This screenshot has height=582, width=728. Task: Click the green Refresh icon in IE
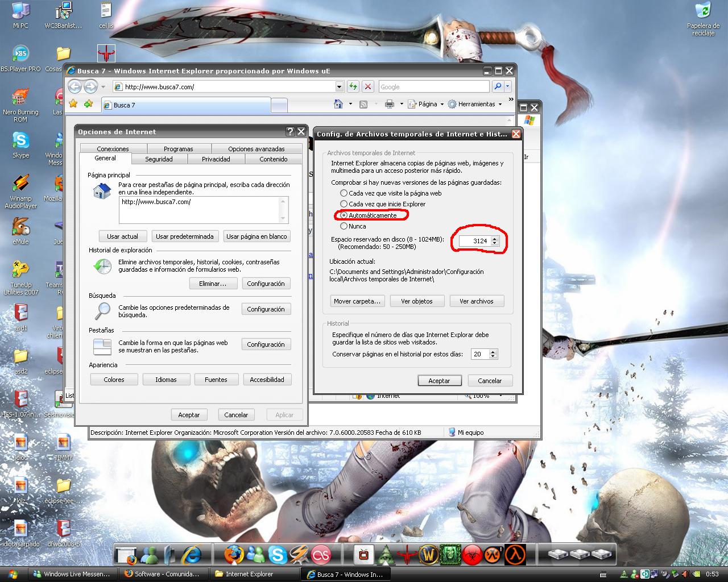click(353, 86)
